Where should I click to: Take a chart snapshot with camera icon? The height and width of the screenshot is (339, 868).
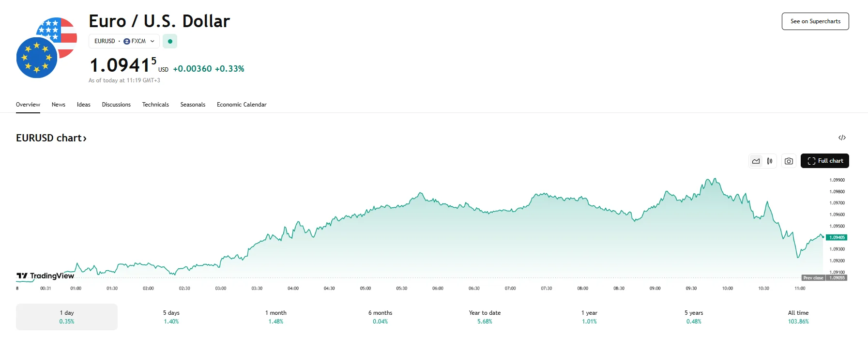coord(789,161)
